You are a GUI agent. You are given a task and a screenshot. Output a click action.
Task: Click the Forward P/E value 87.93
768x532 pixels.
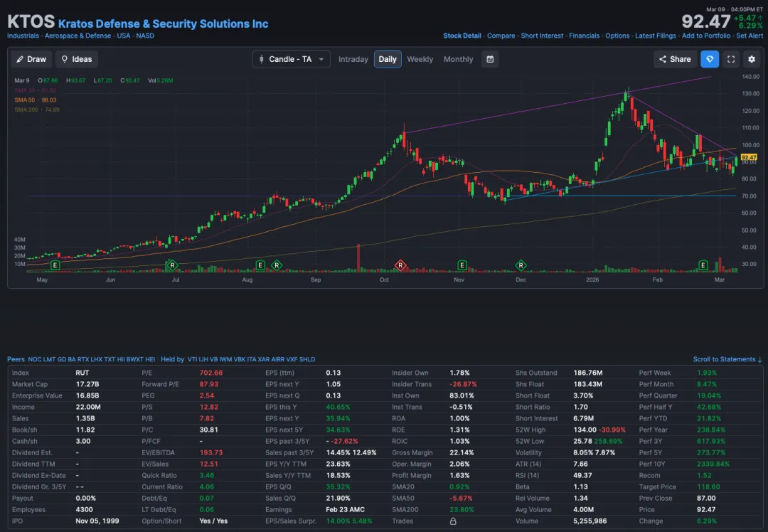[x=208, y=384]
